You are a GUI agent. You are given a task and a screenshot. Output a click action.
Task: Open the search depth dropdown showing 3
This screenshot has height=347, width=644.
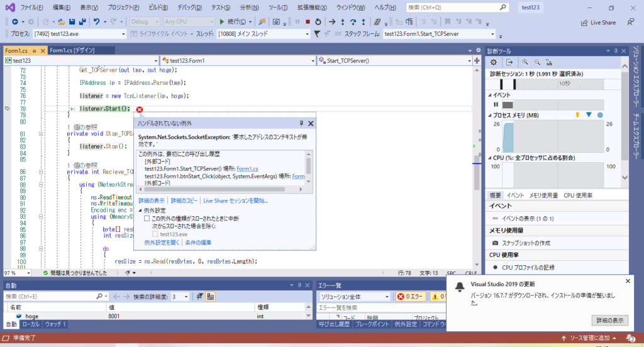(179, 297)
